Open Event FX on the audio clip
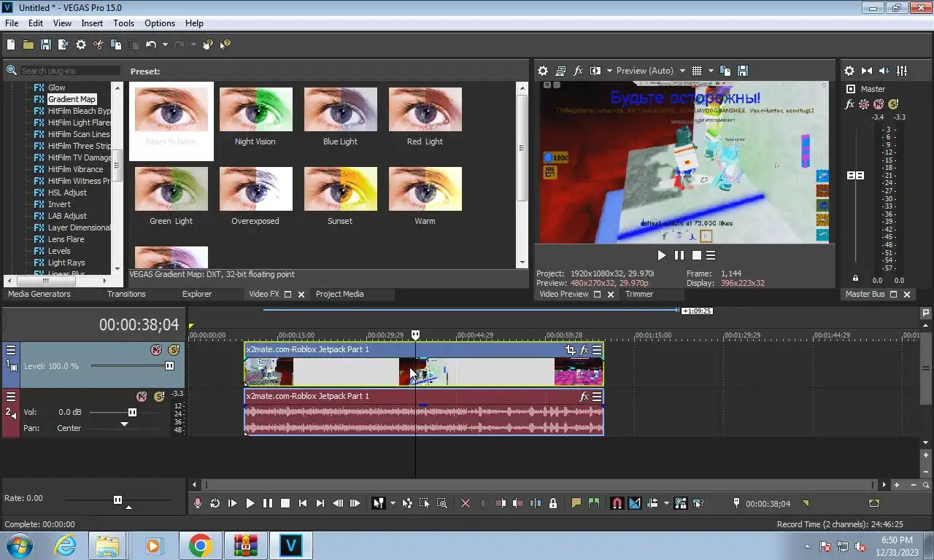Image resolution: width=934 pixels, height=560 pixels. pyautogui.click(x=584, y=397)
